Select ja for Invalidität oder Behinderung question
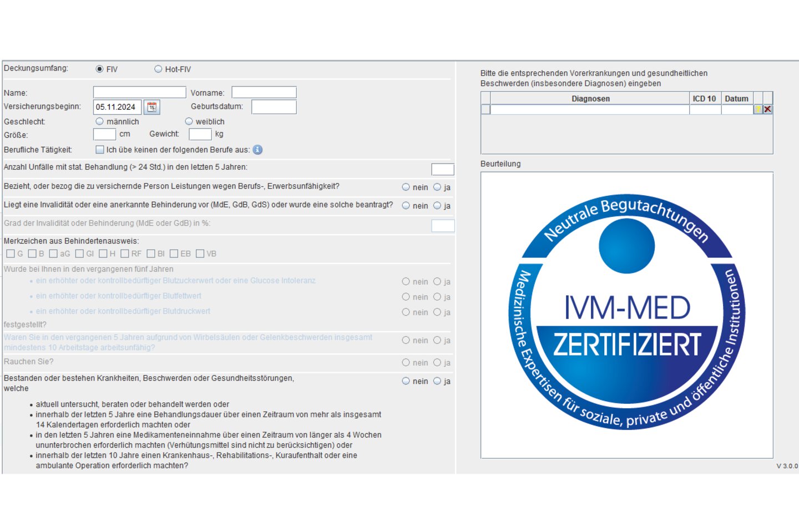This screenshot has width=799, height=532. tap(437, 206)
